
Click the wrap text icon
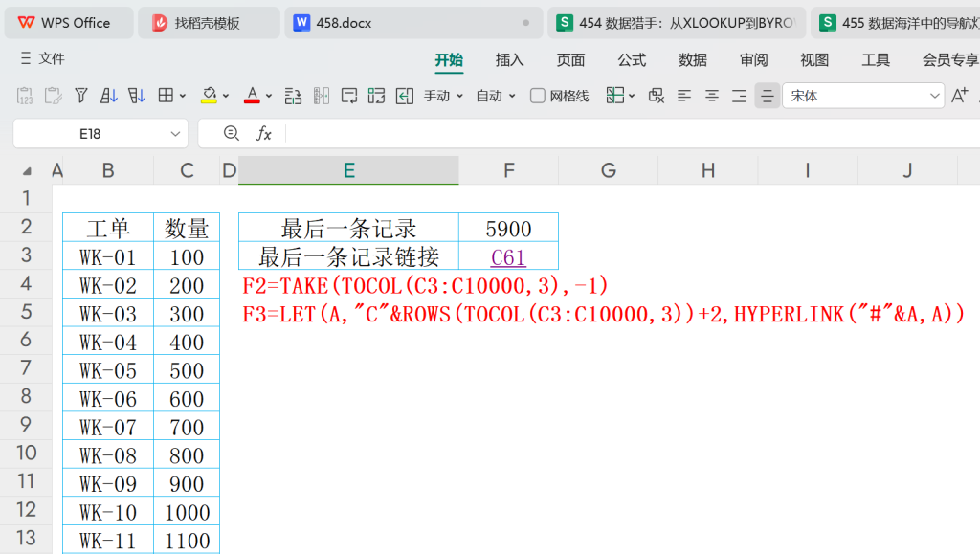[x=349, y=96]
